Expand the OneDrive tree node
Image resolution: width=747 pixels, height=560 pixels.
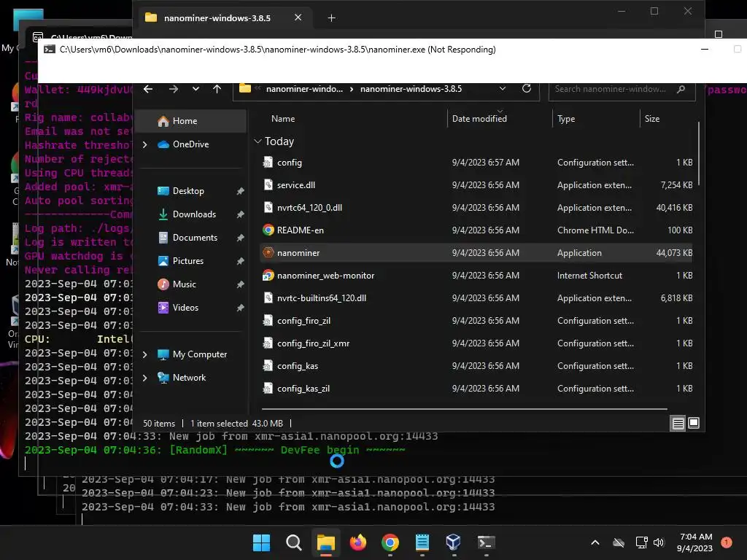145,144
